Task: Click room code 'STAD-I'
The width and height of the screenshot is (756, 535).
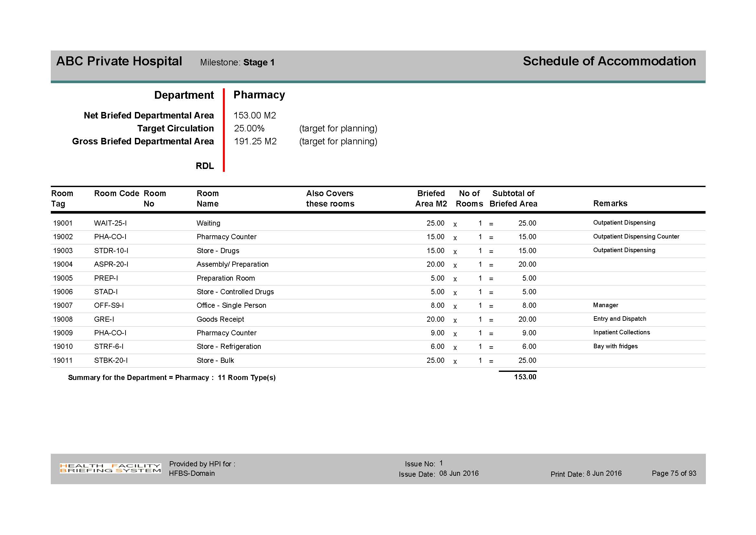Action: pyautogui.click(x=106, y=292)
